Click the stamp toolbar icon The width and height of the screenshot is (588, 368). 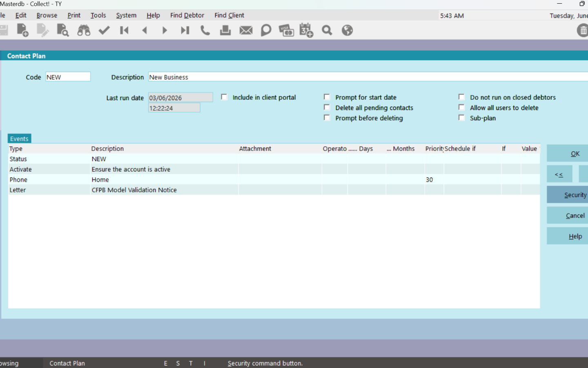click(225, 30)
